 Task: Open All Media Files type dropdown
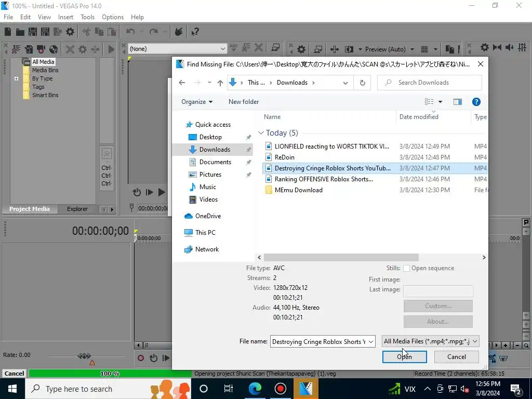tap(431, 341)
